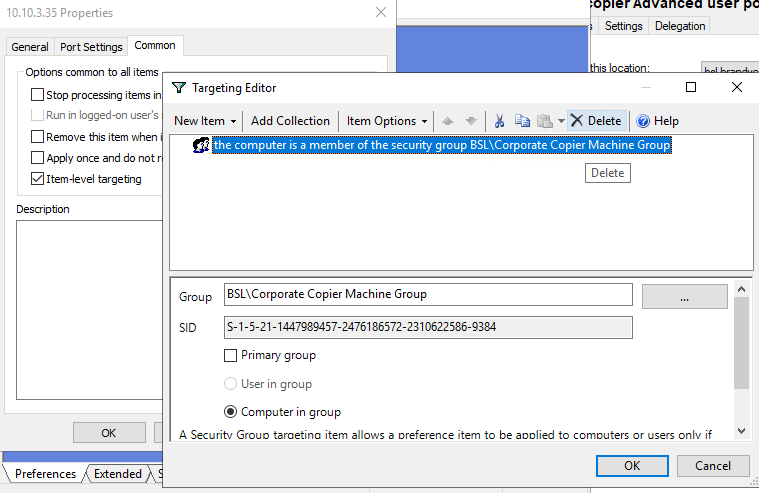Cancel the Targeting Editor dialog

click(x=713, y=466)
